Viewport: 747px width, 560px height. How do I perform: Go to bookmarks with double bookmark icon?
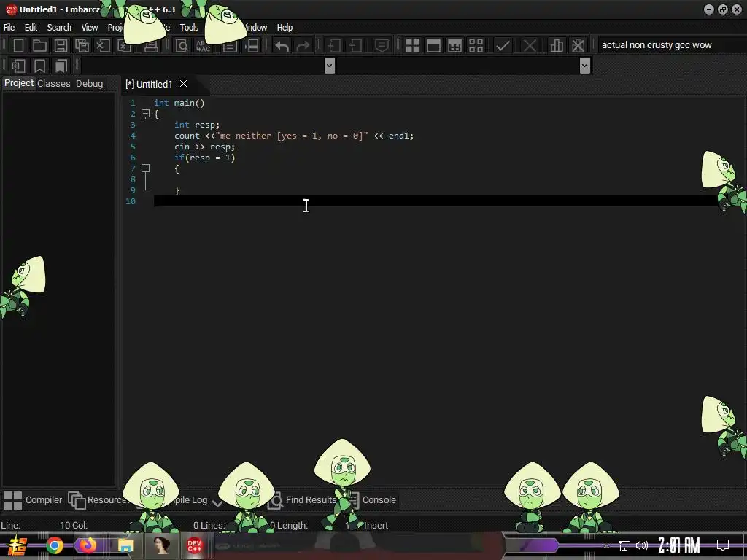(61, 66)
